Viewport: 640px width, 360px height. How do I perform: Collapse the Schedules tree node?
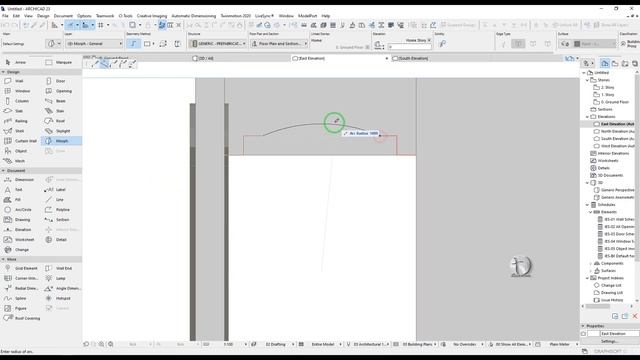tap(587, 205)
